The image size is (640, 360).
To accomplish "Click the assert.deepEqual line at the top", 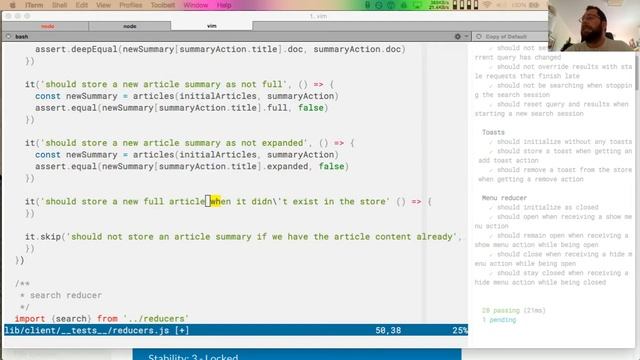I will pyautogui.click(x=220, y=49).
